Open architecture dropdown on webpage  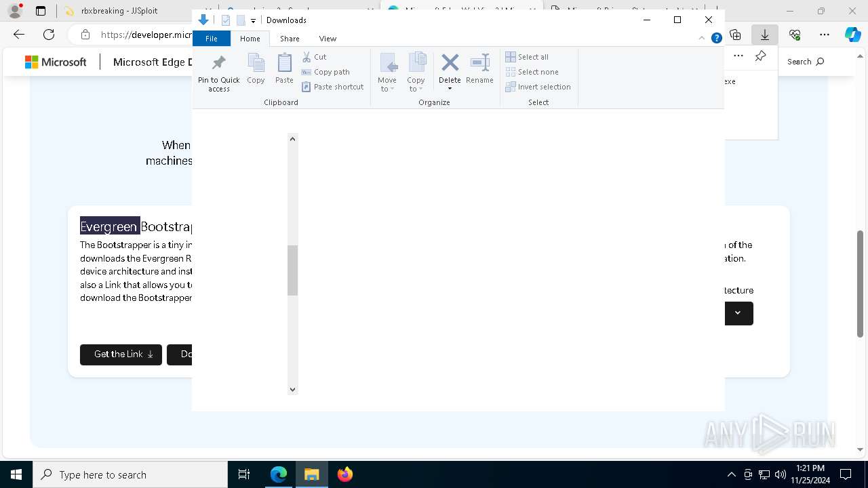(x=738, y=313)
